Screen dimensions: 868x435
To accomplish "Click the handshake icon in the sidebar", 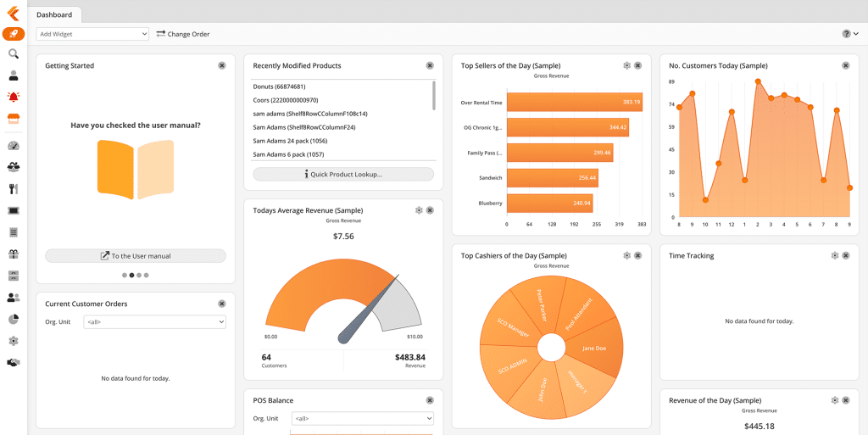I will [14, 363].
